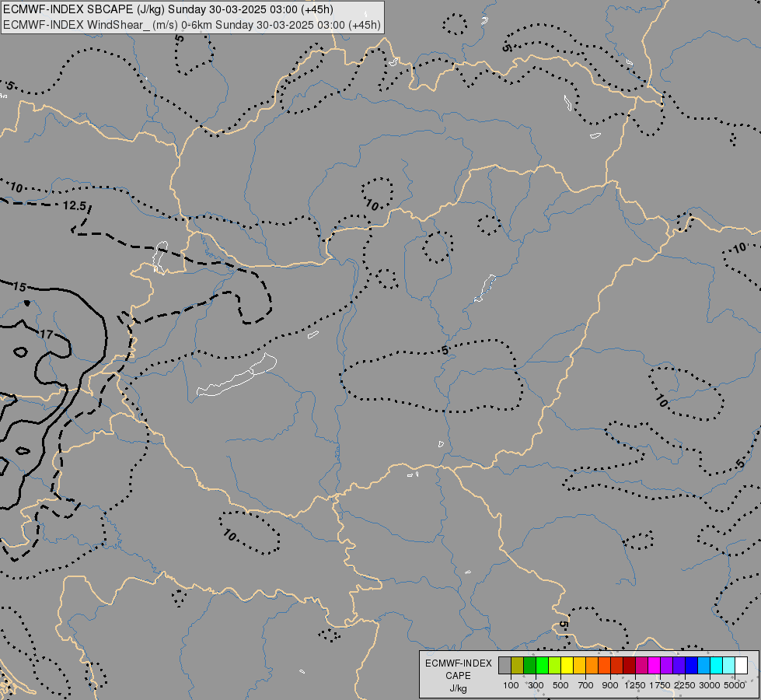761x700 pixels.
Task: Click the pure blue legend swatch
Action: point(690,666)
